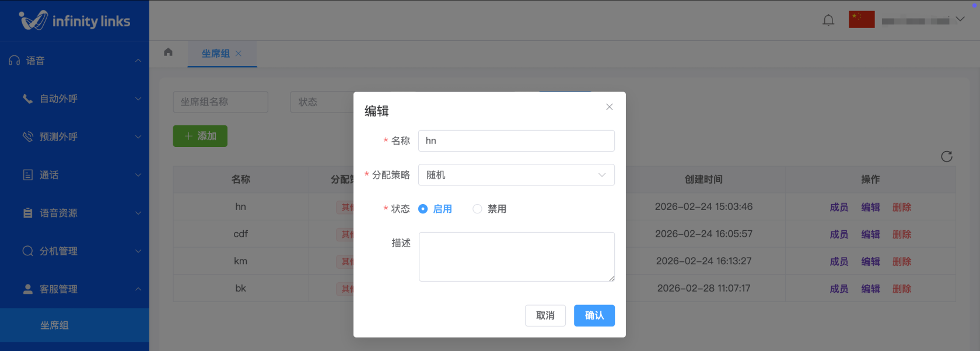Close the 编辑 dialog with X icon
This screenshot has height=351, width=980.
coord(609,107)
